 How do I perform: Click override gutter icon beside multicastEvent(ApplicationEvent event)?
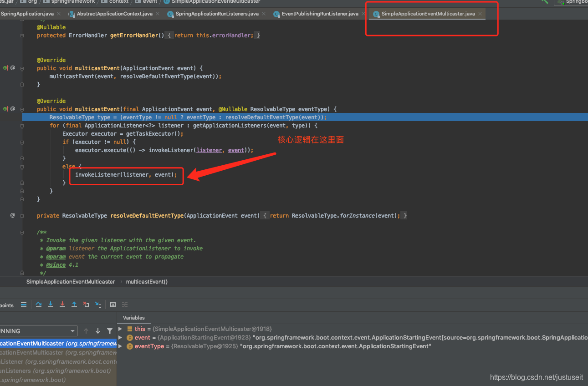pos(6,68)
